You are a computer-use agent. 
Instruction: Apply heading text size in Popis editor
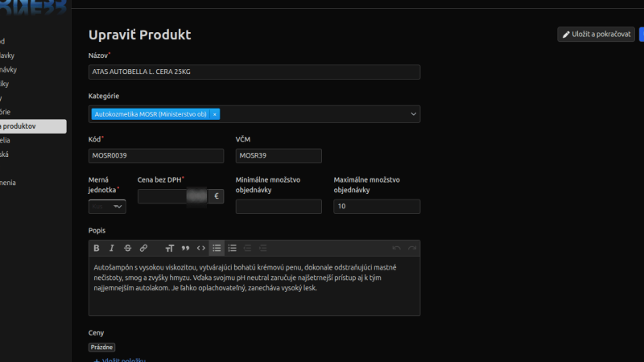[170, 248]
